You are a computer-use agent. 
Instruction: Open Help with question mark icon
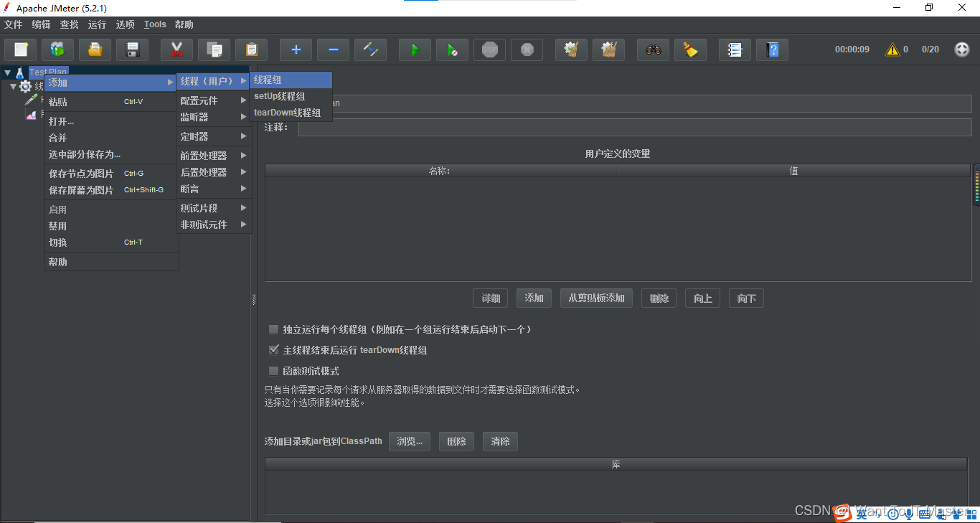point(772,50)
